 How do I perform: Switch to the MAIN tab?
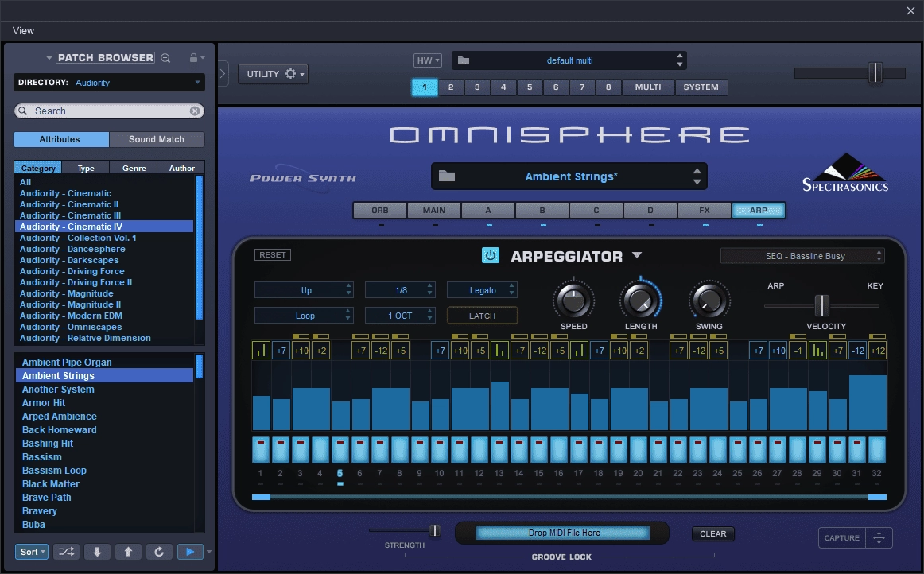coord(433,211)
